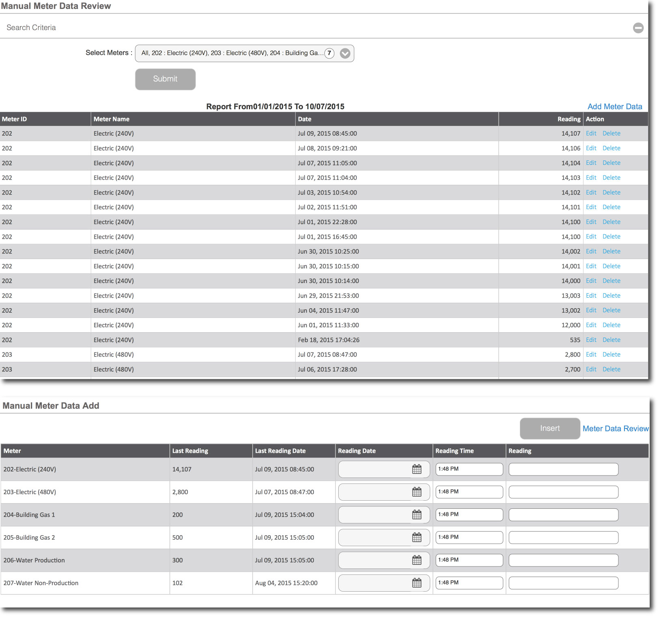Image resolution: width=672 pixels, height=629 pixels.
Task: Click Reading Time field for 203-Electric (480V)
Action: point(469,492)
